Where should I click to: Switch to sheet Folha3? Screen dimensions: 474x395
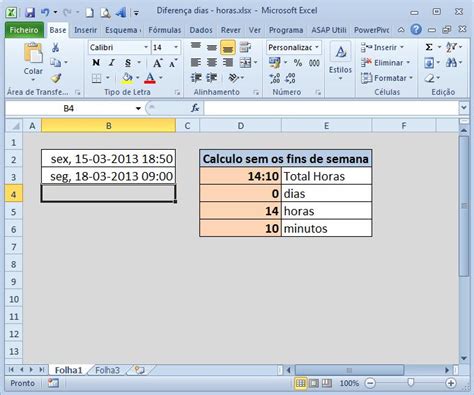pos(107,370)
